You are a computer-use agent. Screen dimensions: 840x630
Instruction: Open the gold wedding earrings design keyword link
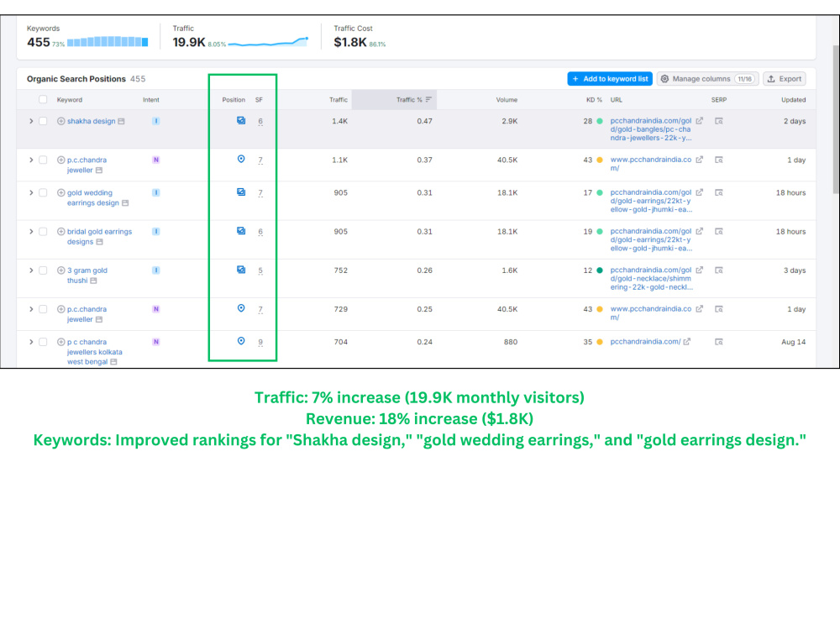(x=92, y=197)
